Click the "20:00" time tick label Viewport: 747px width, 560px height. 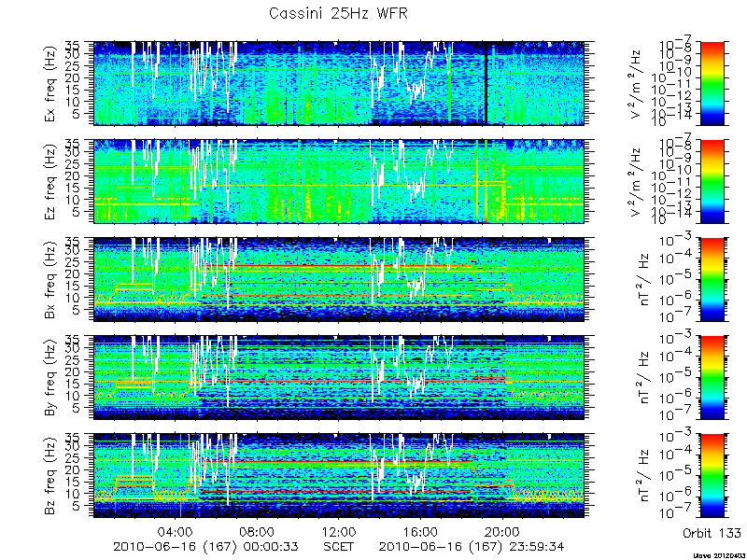[502, 531]
